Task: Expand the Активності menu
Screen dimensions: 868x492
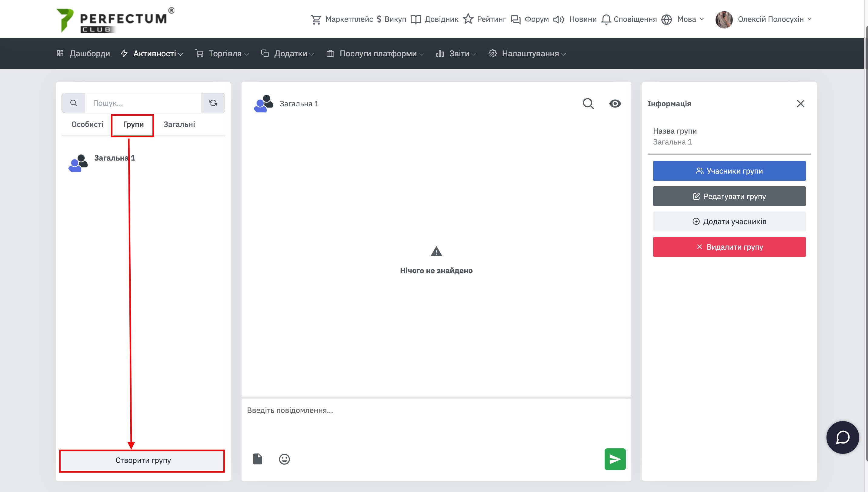Action: pos(152,53)
